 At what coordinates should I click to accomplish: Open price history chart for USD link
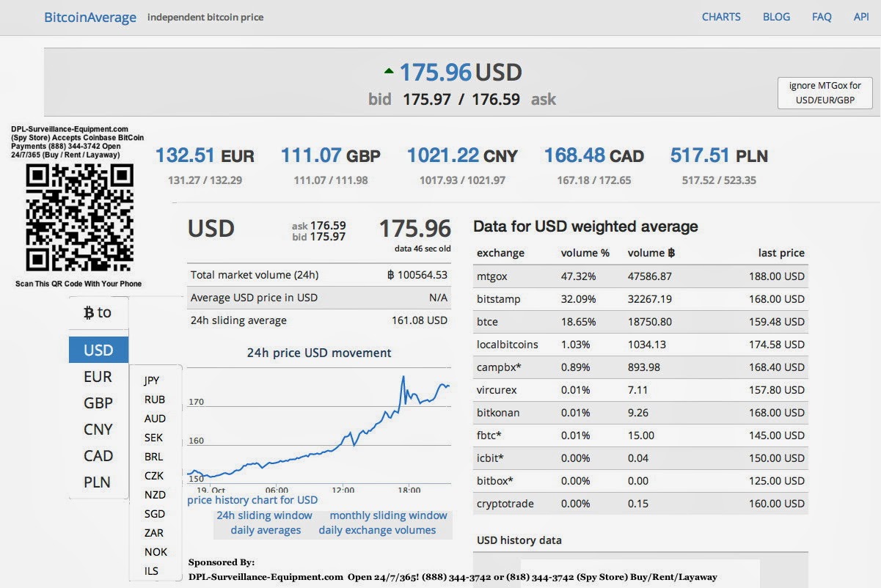(252, 500)
